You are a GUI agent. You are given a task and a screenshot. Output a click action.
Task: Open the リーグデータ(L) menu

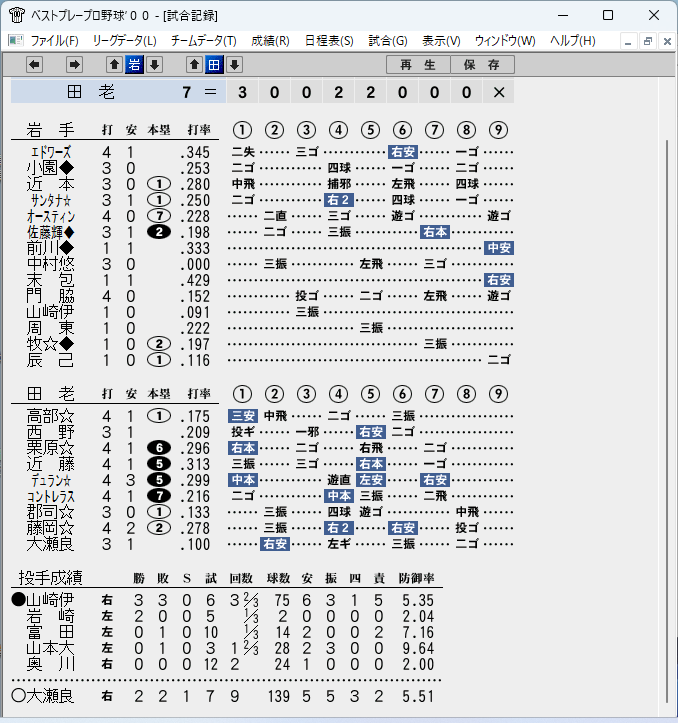coord(125,41)
